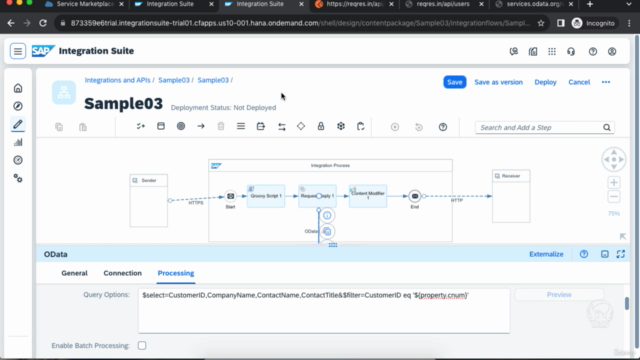Select the Groovy Script 1 step
Viewport: 640px width, 360px height.
[266, 196]
